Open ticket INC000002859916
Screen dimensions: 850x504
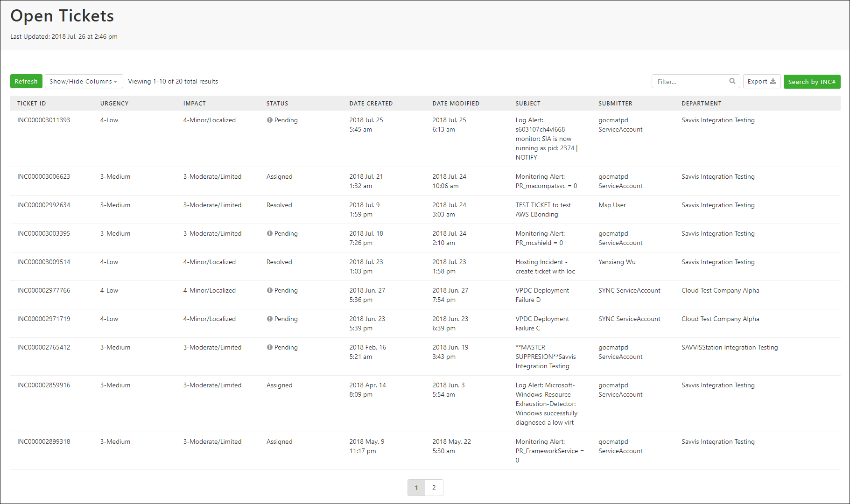coord(44,385)
